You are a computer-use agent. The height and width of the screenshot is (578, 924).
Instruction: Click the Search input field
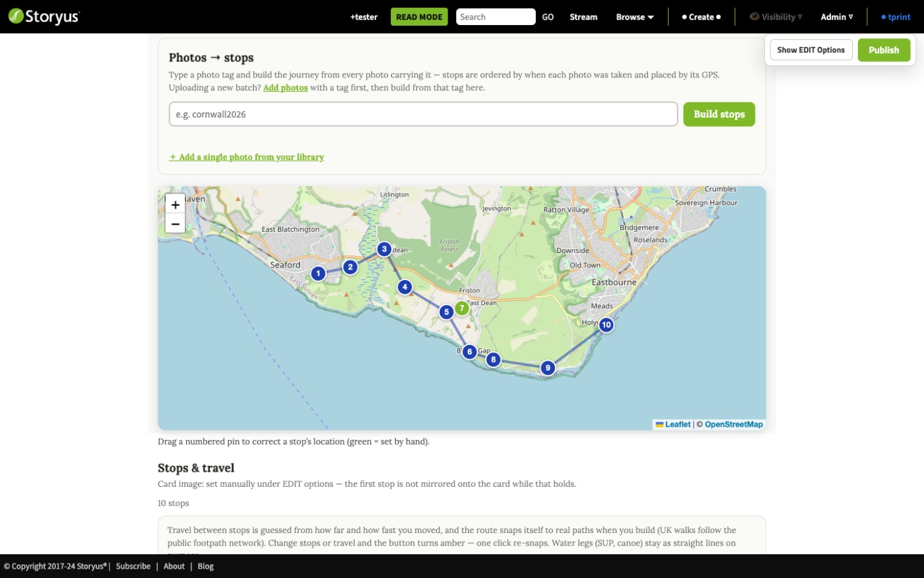coord(496,17)
